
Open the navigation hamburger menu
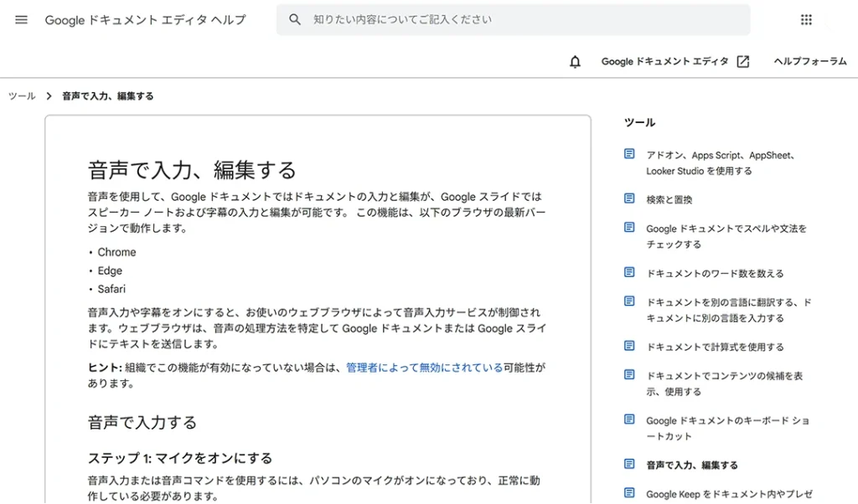(x=21, y=19)
